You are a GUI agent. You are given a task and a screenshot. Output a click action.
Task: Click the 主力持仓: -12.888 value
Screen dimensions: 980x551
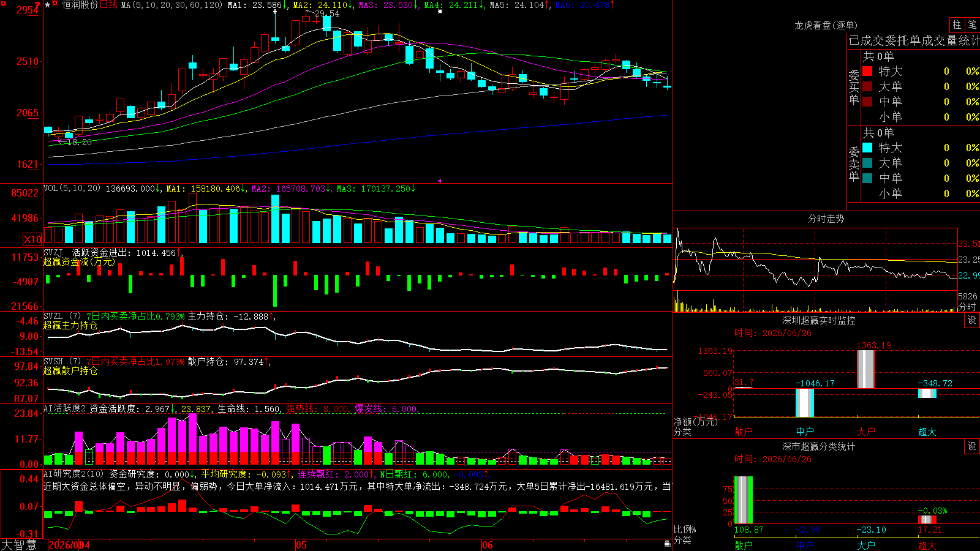(230, 317)
